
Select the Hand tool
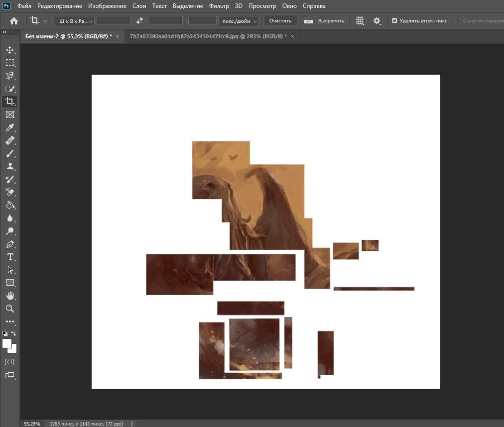(x=10, y=296)
